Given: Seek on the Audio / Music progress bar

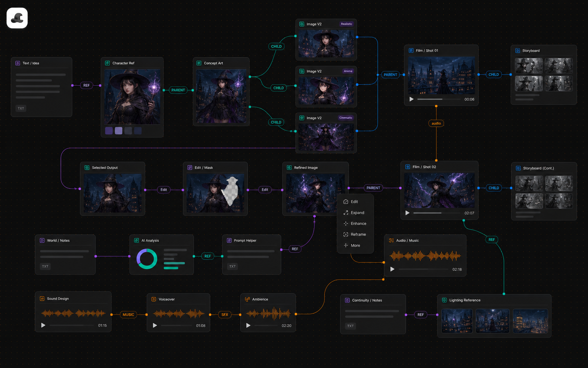Looking at the screenshot, I should coord(423,269).
